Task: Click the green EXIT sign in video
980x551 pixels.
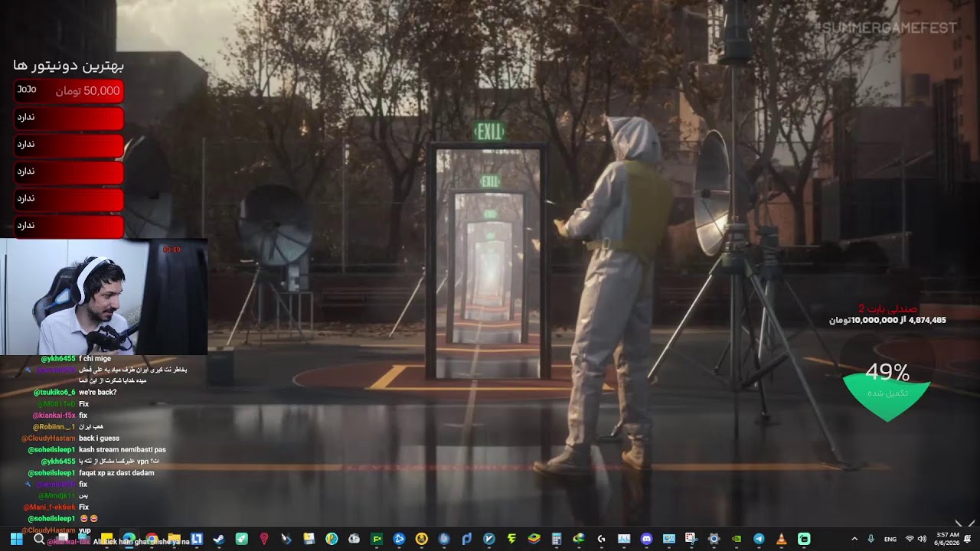Action: click(489, 132)
